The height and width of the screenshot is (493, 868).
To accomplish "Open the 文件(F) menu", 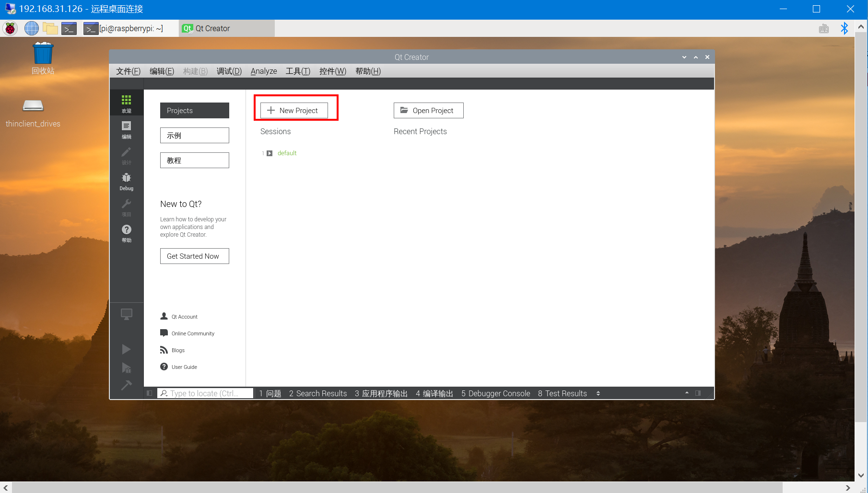I will (128, 71).
